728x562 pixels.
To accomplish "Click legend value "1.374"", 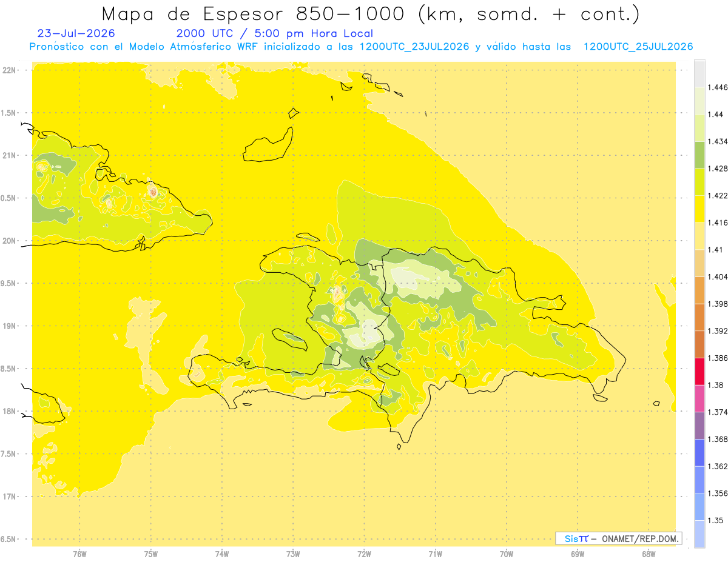I will 718,412.
